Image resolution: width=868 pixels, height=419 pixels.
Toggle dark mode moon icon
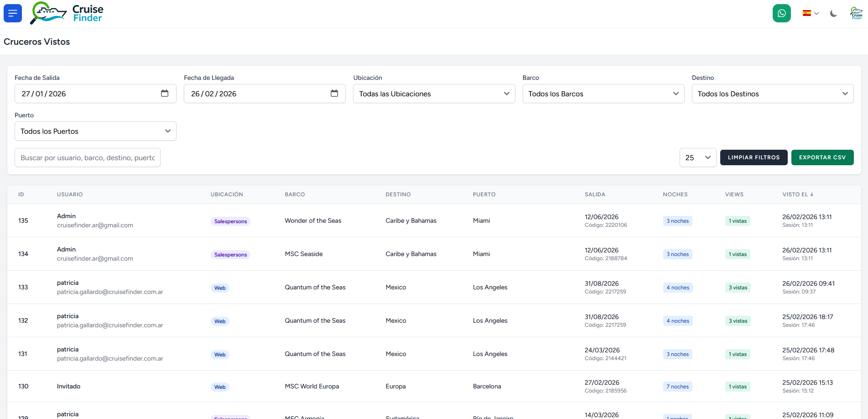click(x=833, y=14)
